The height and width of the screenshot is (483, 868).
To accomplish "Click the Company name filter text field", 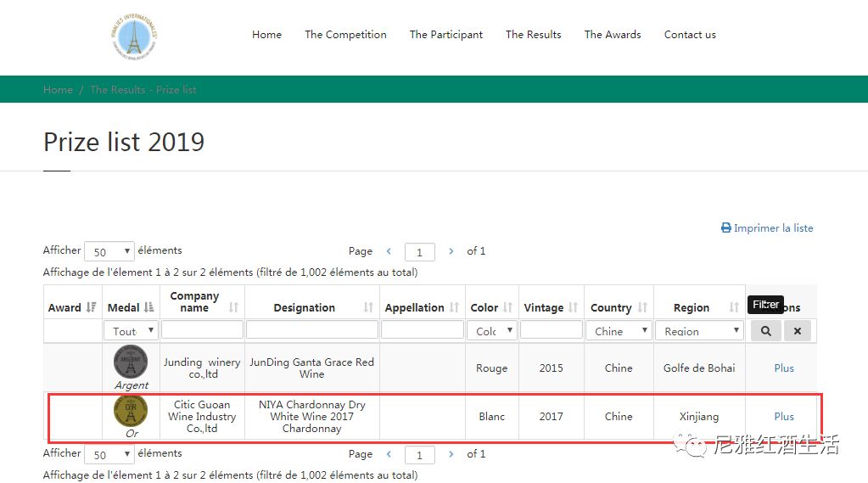I will 202,330.
